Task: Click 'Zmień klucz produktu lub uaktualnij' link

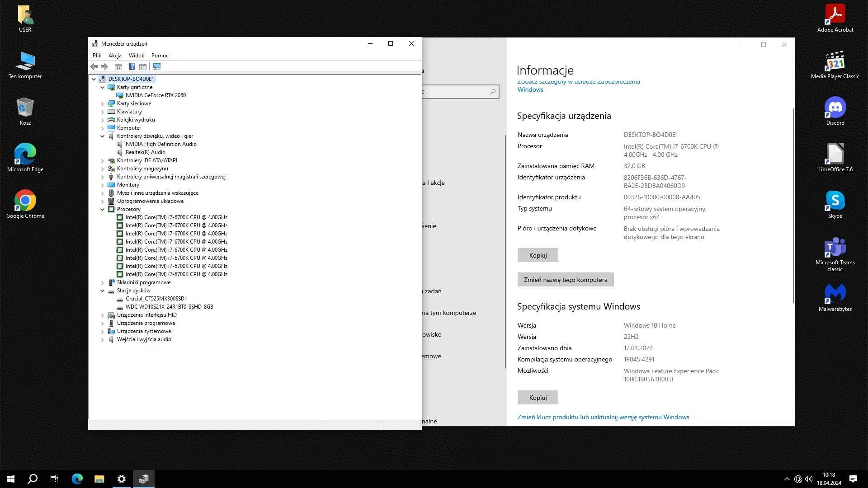Action: click(604, 417)
